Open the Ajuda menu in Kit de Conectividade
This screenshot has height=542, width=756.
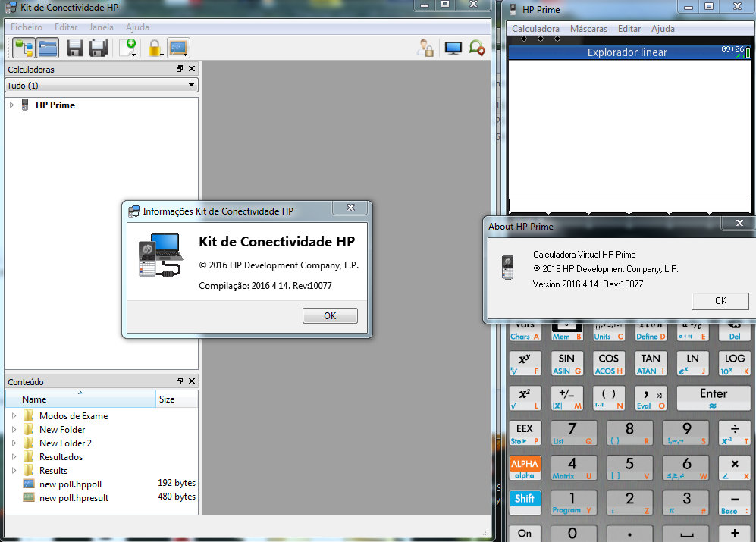137,27
